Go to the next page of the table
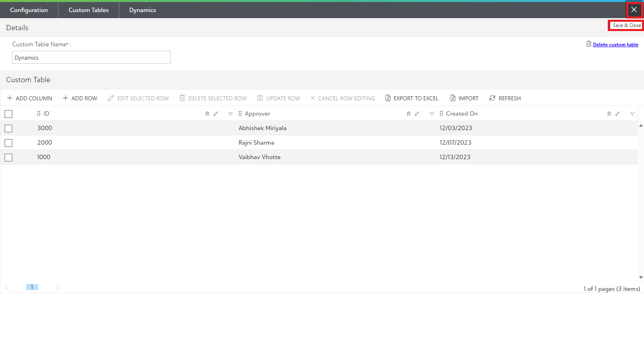644x361 pixels. (x=45, y=287)
